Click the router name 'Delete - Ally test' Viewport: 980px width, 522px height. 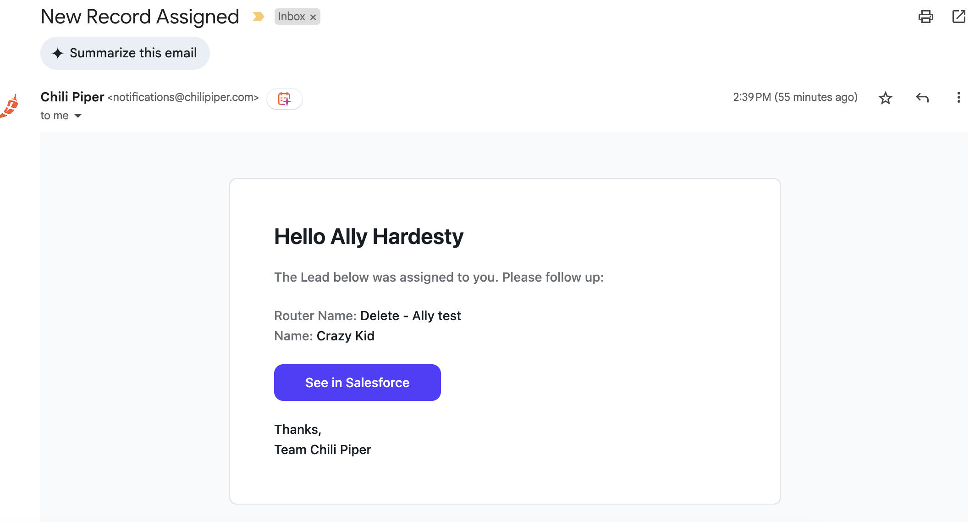pyautogui.click(x=411, y=316)
